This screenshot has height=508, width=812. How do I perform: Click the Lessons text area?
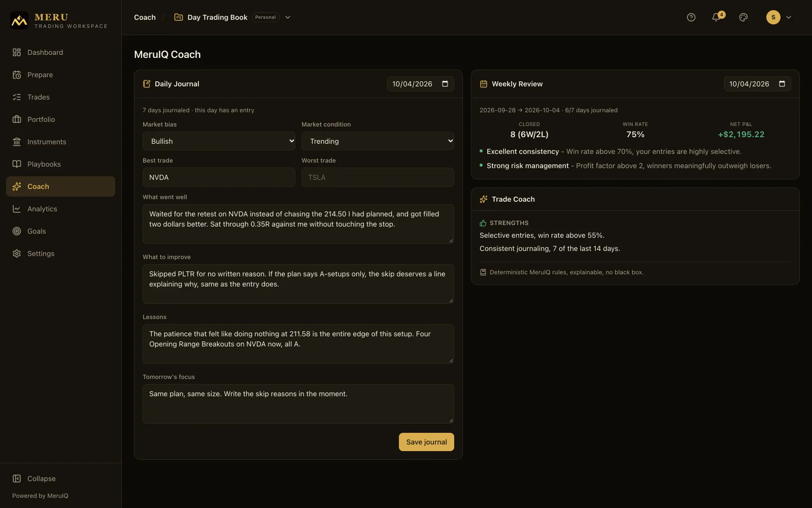point(298,344)
